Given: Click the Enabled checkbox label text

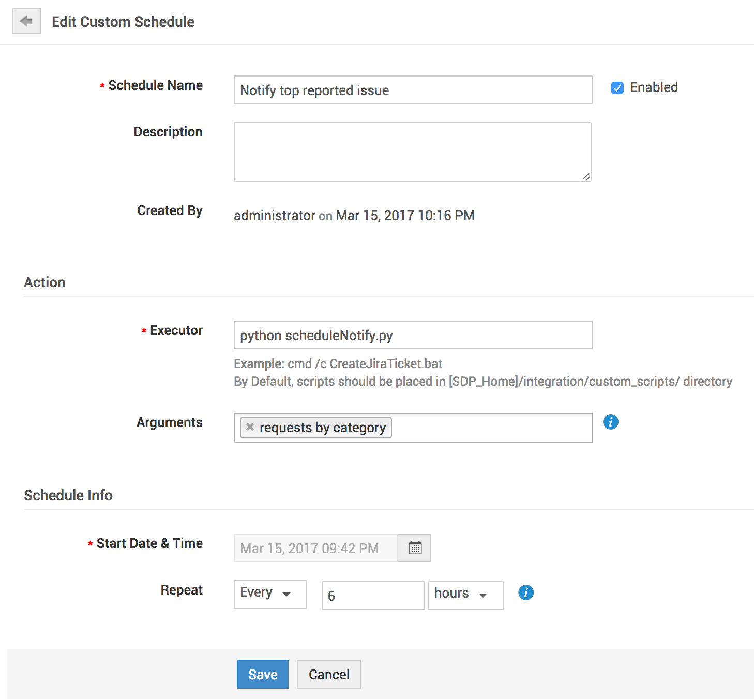Looking at the screenshot, I should [654, 87].
